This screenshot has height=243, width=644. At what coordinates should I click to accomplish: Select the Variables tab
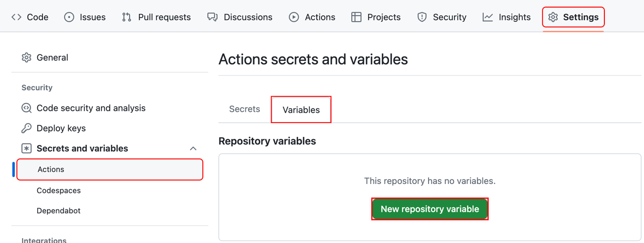click(x=301, y=110)
